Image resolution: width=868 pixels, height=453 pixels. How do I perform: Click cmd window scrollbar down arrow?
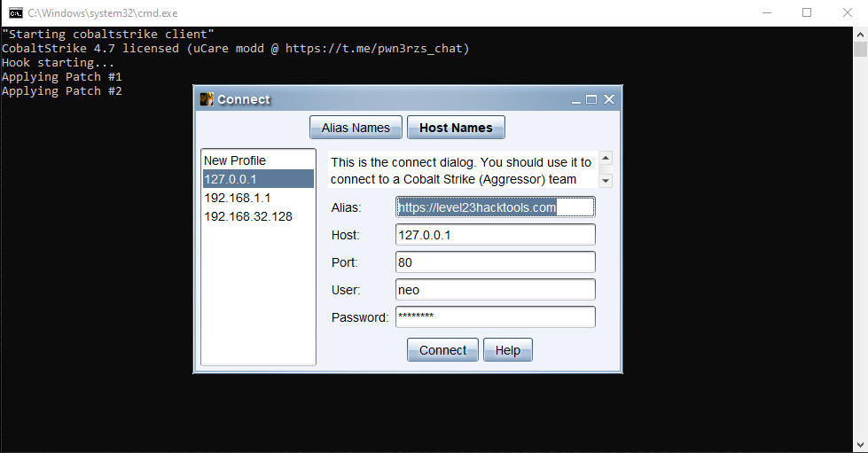[x=860, y=445]
